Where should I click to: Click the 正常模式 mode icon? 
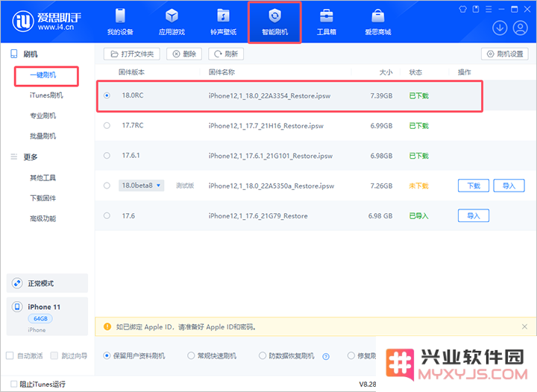click(x=17, y=283)
